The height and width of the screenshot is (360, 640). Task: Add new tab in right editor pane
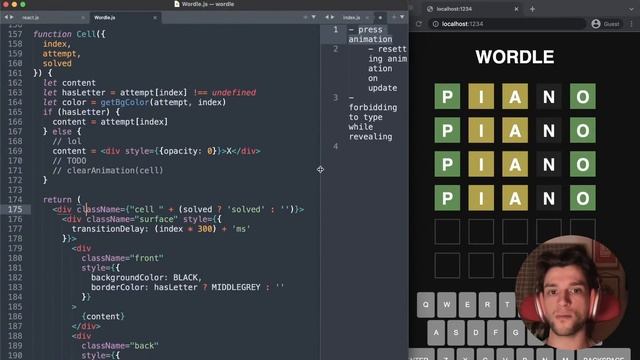click(394, 17)
